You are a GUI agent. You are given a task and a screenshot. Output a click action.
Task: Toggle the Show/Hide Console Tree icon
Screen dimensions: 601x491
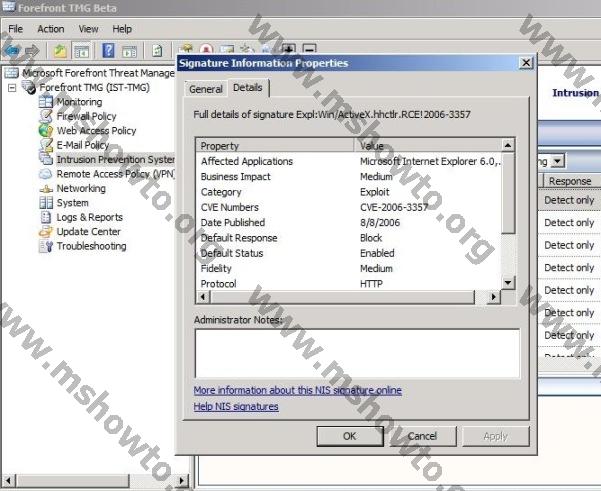coord(82,51)
